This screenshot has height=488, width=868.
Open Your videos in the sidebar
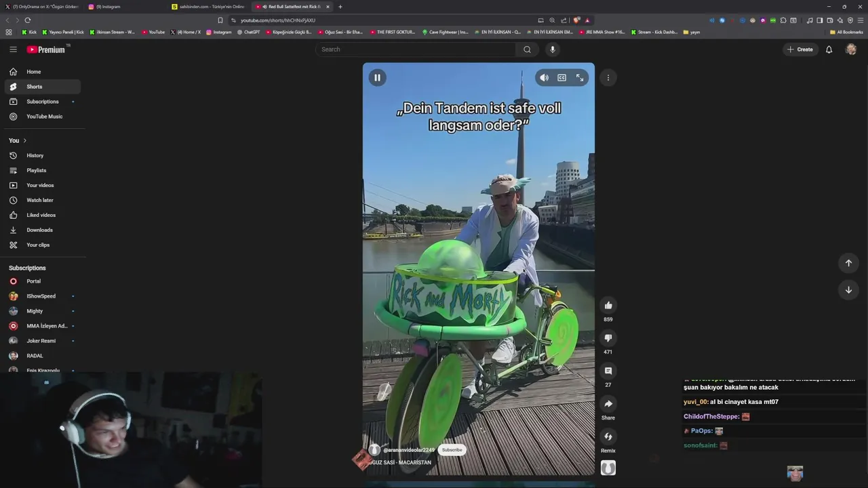click(43, 186)
